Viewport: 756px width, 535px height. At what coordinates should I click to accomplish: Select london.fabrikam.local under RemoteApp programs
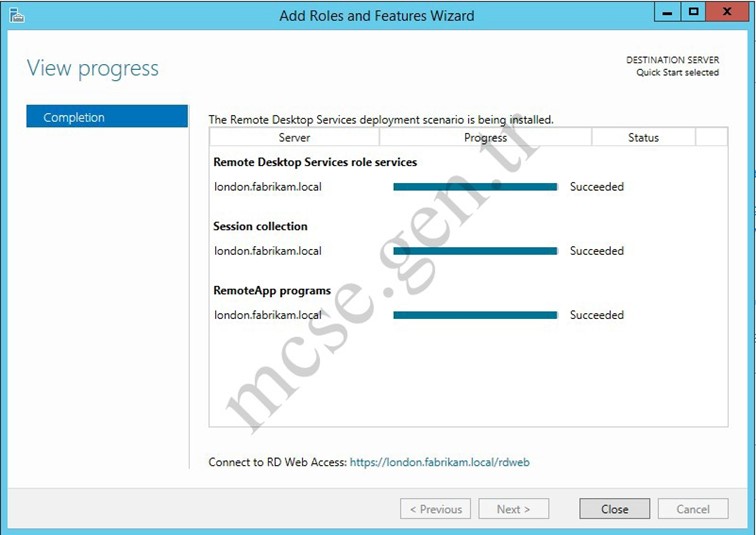[268, 315]
